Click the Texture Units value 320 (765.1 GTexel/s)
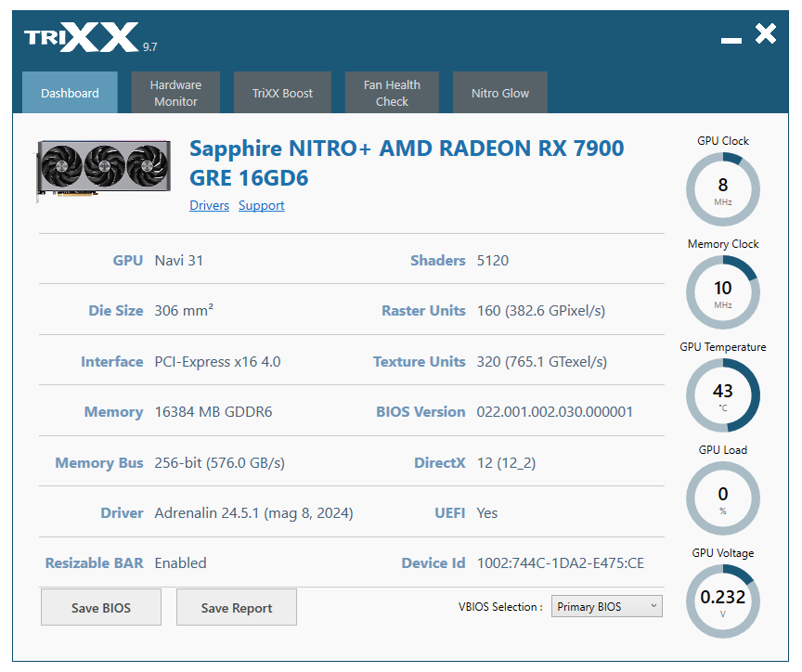The width and height of the screenshot is (802, 672). (542, 362)
